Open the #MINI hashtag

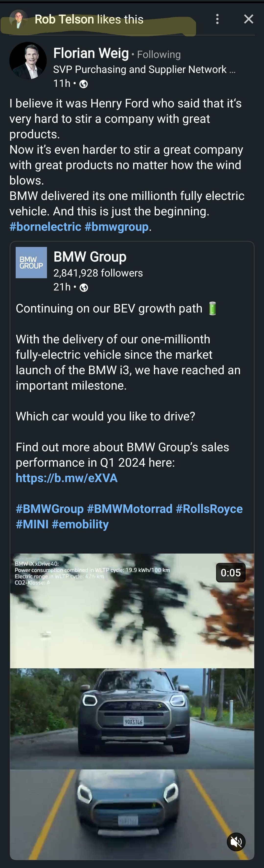click(x=32, y=524)
